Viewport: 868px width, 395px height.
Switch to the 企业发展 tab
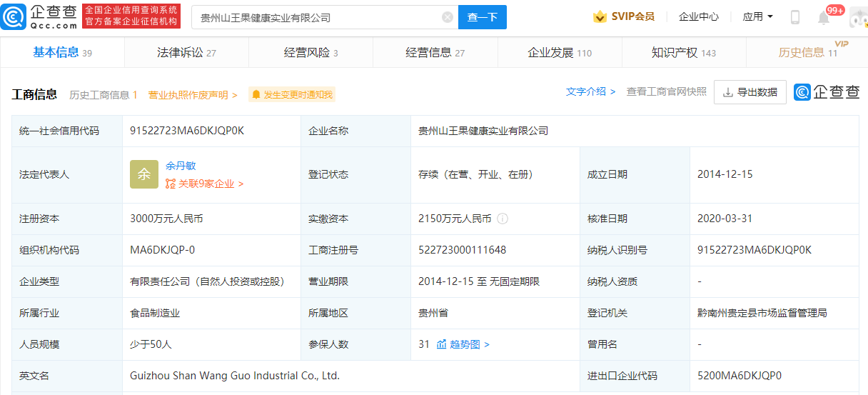pyautogui.click(x=560, y=53)
